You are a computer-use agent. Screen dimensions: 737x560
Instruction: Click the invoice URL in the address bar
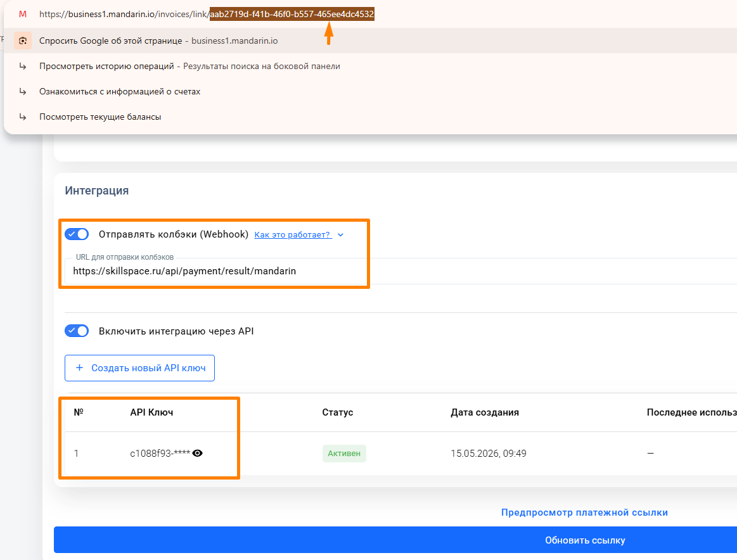207,14
